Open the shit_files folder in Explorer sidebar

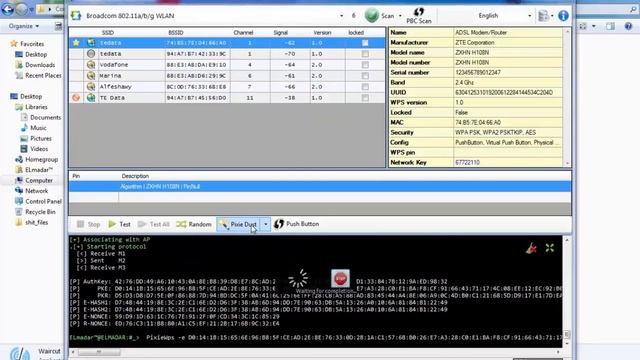[x=32, y=222]
